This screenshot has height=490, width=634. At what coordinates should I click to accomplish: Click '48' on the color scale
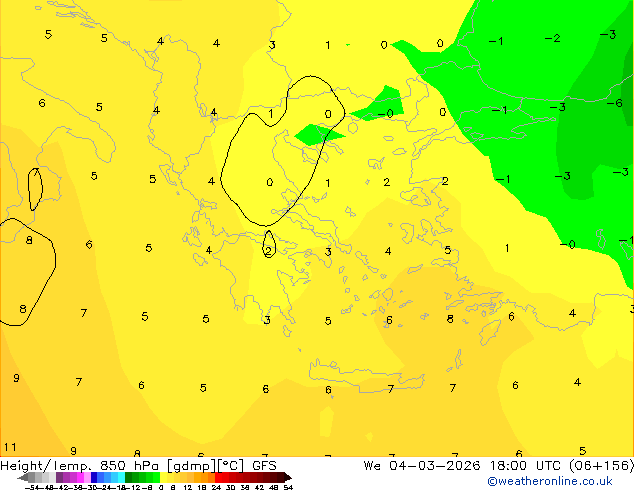(x=274, y=487)
